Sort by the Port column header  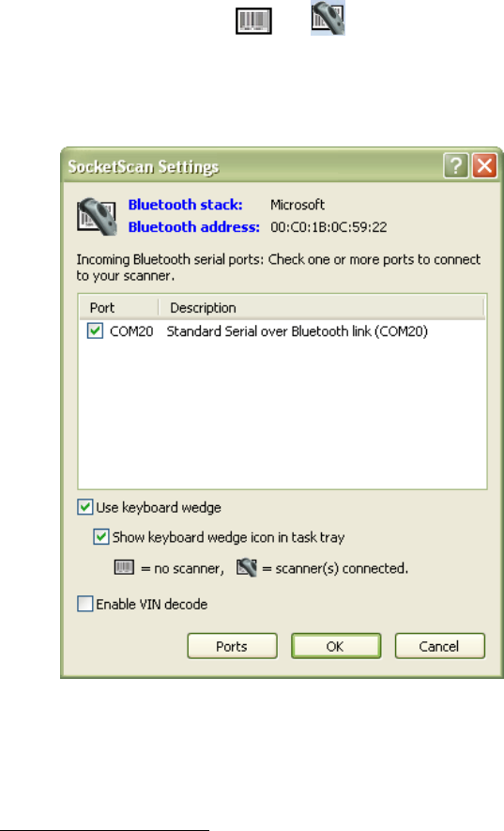pyautogui.click(x=119, y=308)
